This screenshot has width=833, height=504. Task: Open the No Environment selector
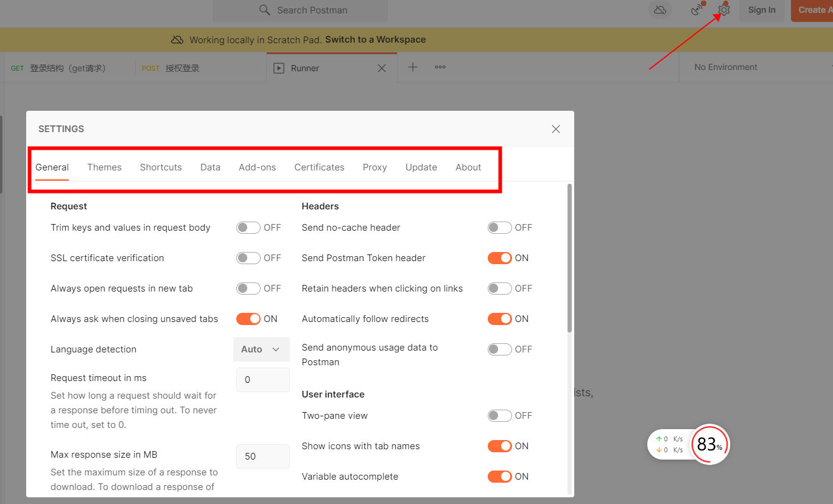click(x=756, y=67)
